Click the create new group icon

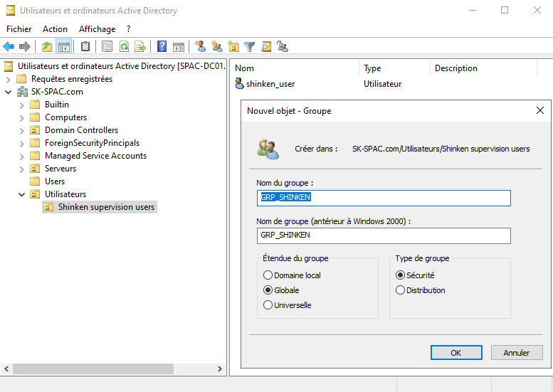pyautogui.click(x=217, y=47)
